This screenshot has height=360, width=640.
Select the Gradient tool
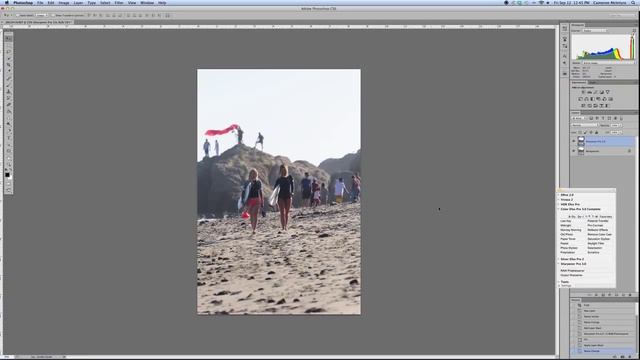[9, 111]
